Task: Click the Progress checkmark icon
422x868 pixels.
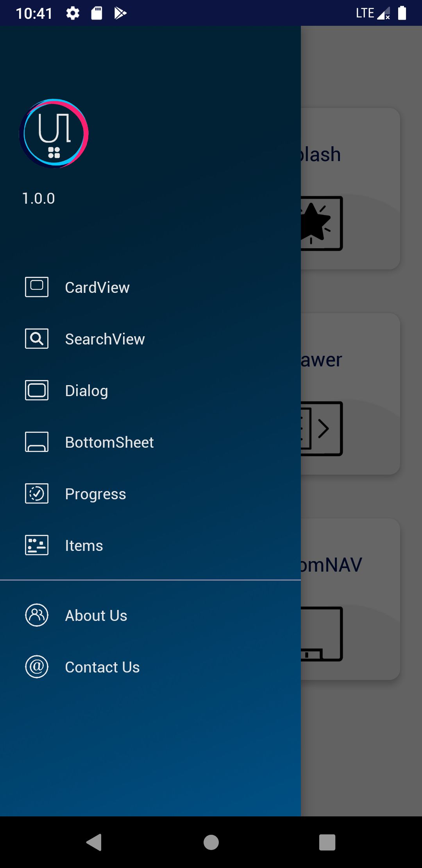Action: pyautogui.click(x=37, y=493)
